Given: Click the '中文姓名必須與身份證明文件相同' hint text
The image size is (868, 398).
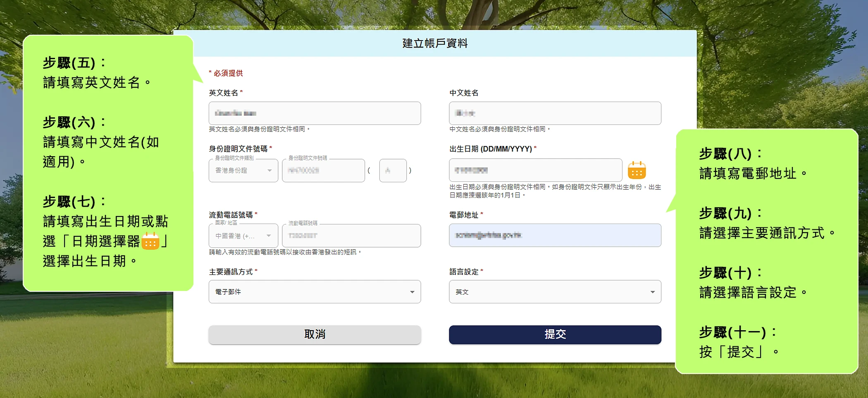Looking at the screenshot, I should coord(500,129).
